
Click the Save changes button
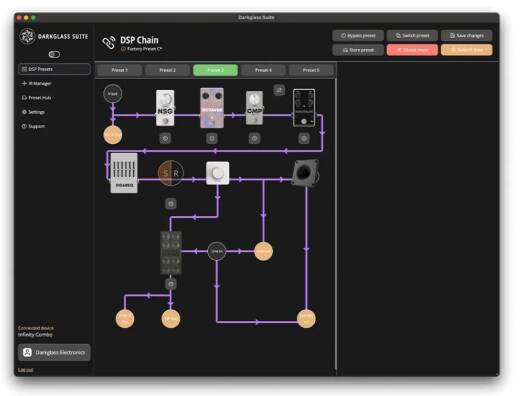tap(467, 35)
